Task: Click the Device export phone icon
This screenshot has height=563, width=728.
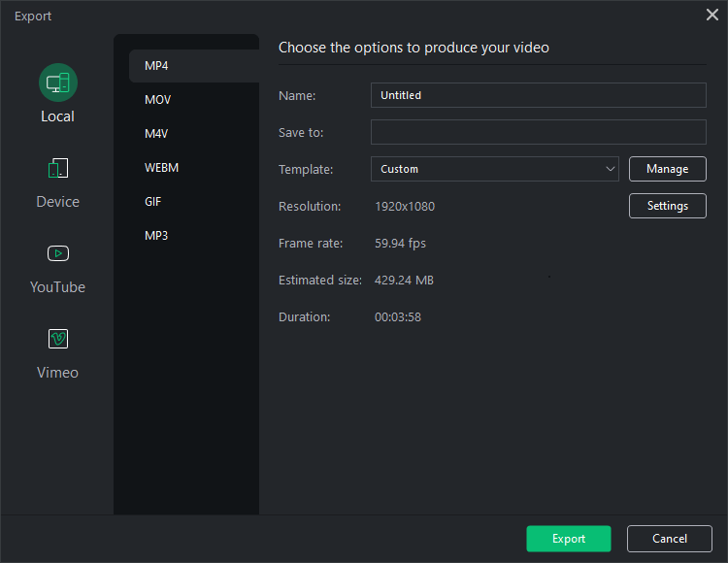Action: (57, 168)
